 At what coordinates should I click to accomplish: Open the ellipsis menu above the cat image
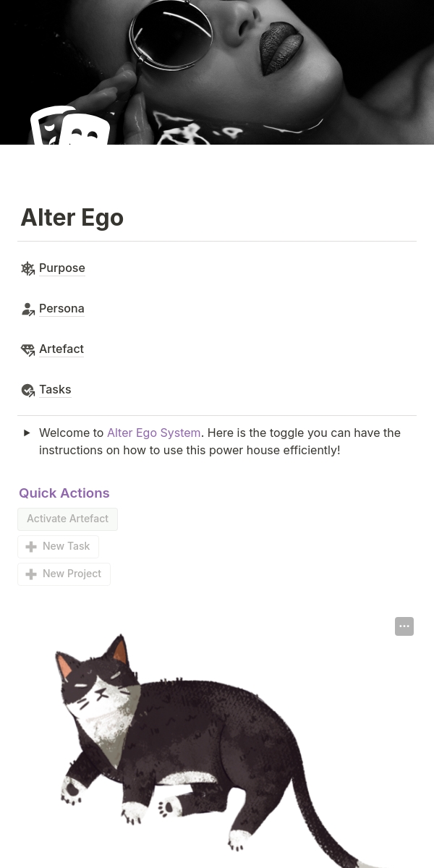click(x=404, y=626)
